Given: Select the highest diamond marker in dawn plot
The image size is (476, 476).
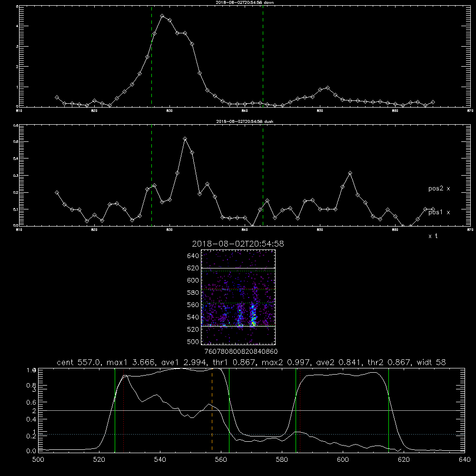Looking at the screenshot, I should tap(162, 16).
